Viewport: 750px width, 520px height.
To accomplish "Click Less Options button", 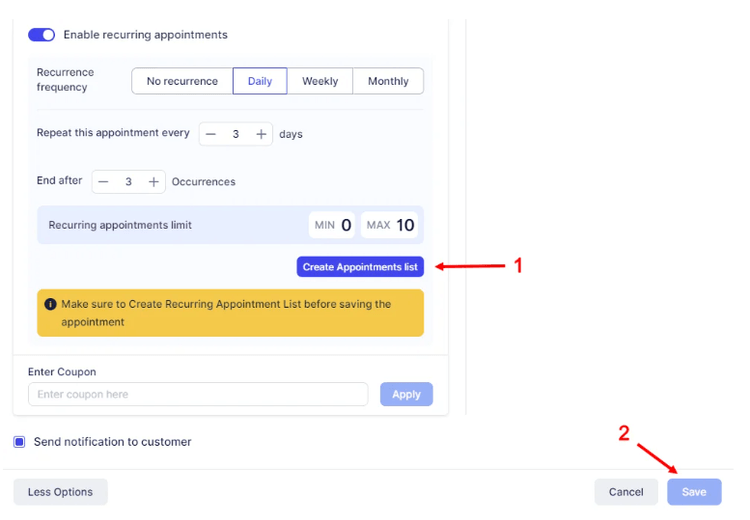I will (60, 492).
